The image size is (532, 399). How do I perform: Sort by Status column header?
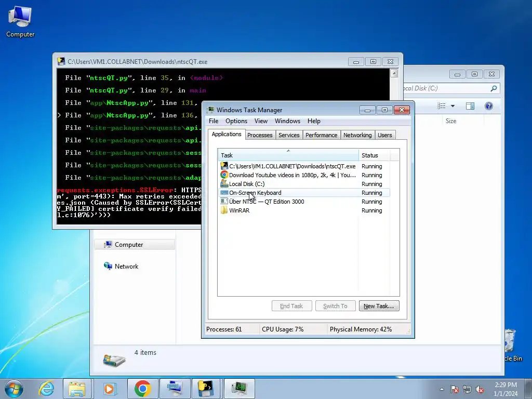[374, 155]
